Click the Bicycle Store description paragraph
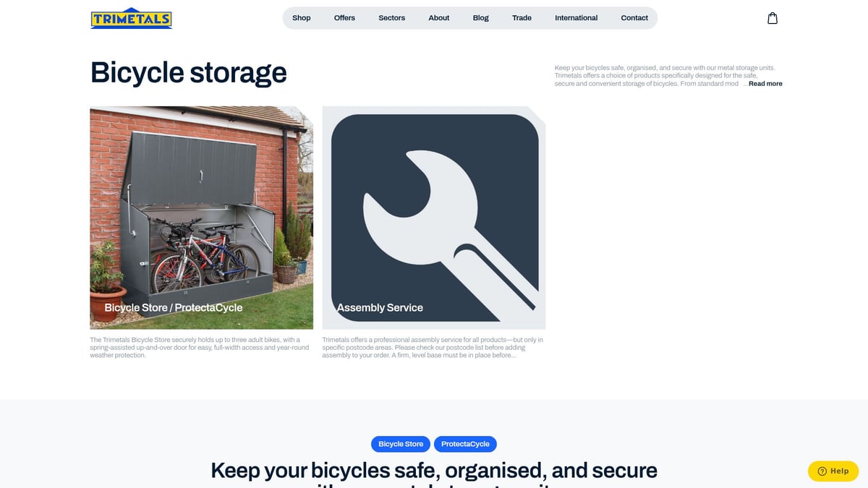Screen dimensions: 868x488 [x=200, y=347]
